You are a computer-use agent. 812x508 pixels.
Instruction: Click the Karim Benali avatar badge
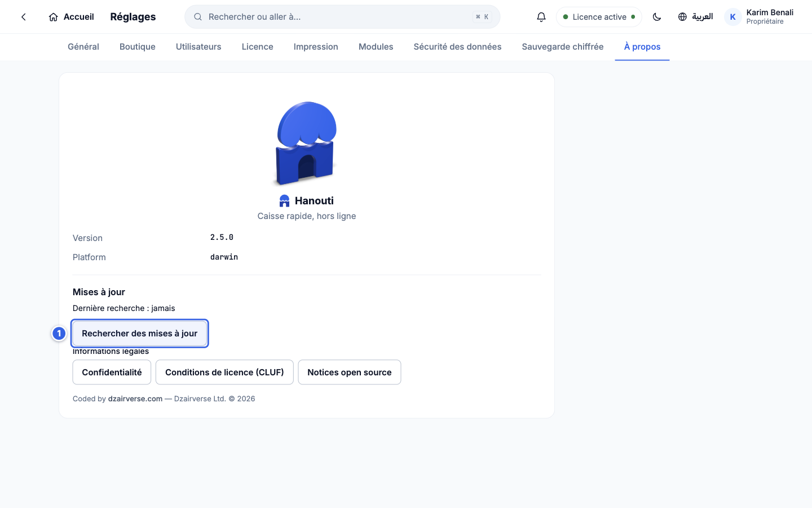[732, 17]
